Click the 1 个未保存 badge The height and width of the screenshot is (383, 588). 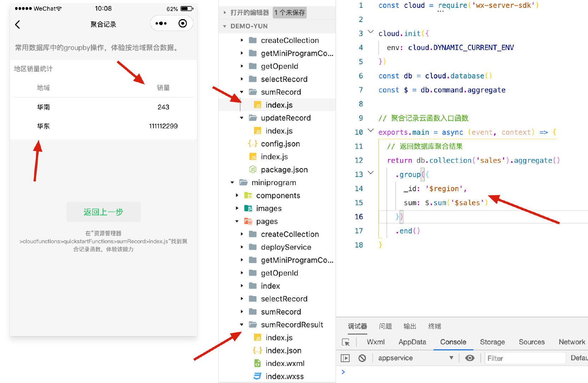[x=290, y=12]
